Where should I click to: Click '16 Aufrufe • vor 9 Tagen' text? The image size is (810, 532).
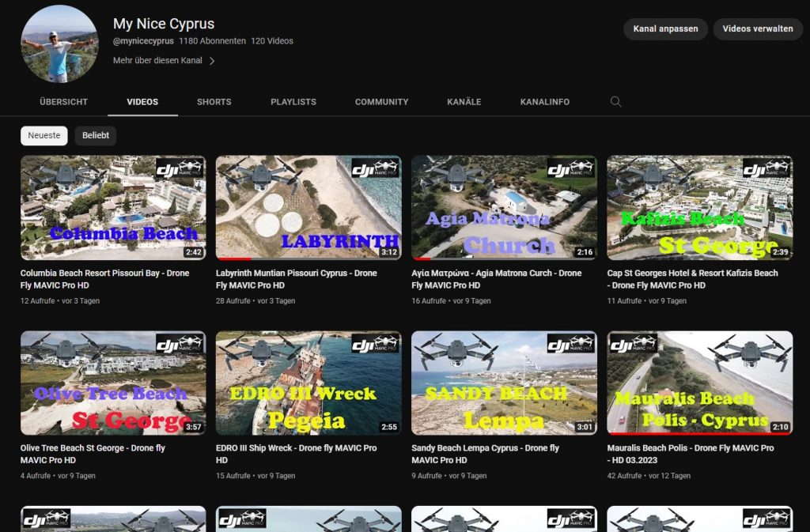(x=451, y=301)
